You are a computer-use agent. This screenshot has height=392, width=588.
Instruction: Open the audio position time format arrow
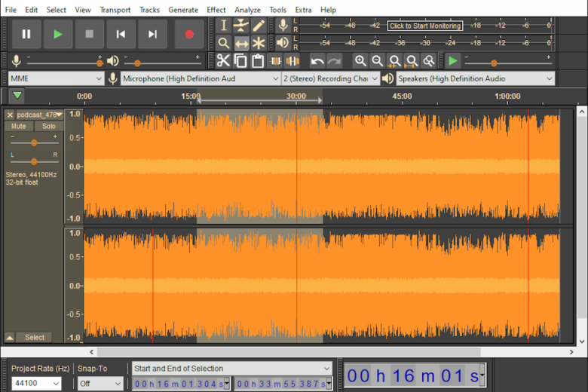coord(482,375)
